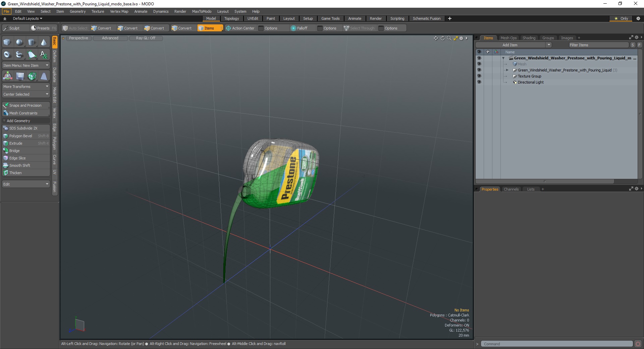The height and width of the screenshot is (349, 644).
Task: Open the Add Item dropdown
Action: pyautogui.click(x=514, y=45)
